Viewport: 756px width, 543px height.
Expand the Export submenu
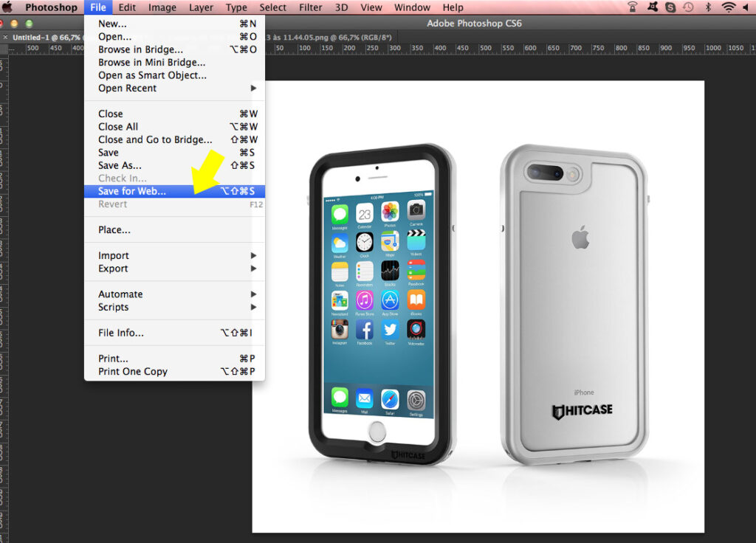(174, 269)
